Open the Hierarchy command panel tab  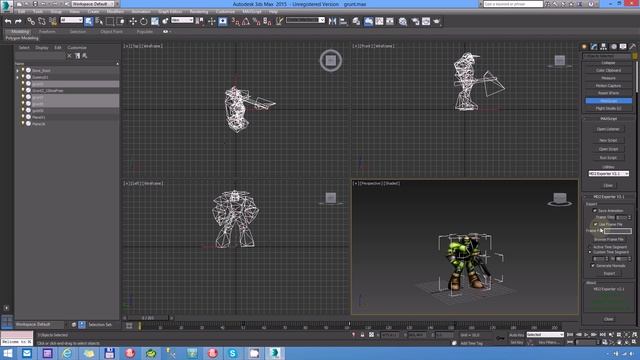pos(603,47)
